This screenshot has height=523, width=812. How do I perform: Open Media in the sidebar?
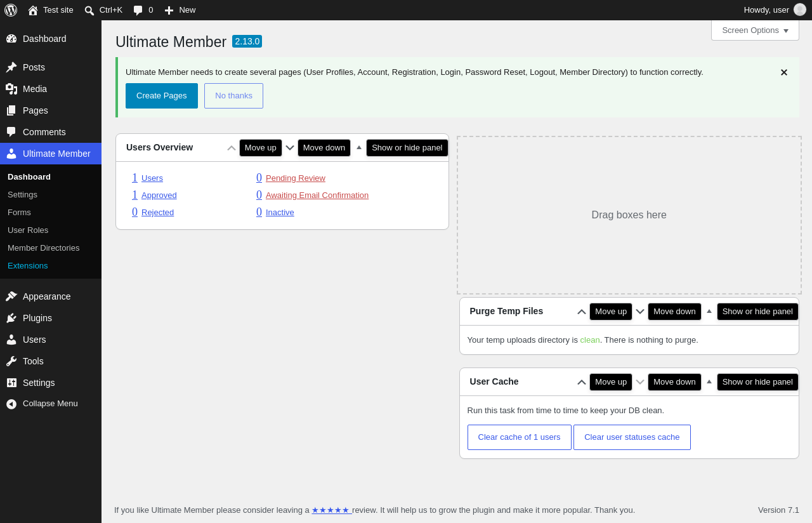(x=51, y=89)
